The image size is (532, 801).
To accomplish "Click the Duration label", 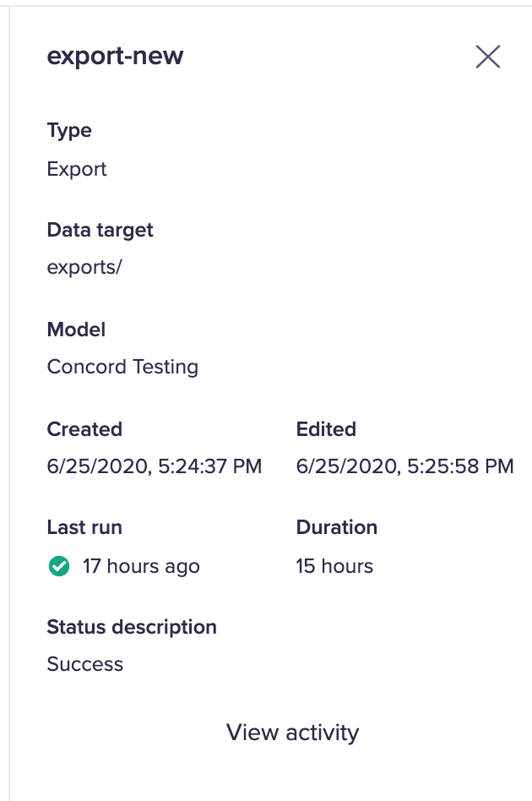I will (x=336, y=527).
